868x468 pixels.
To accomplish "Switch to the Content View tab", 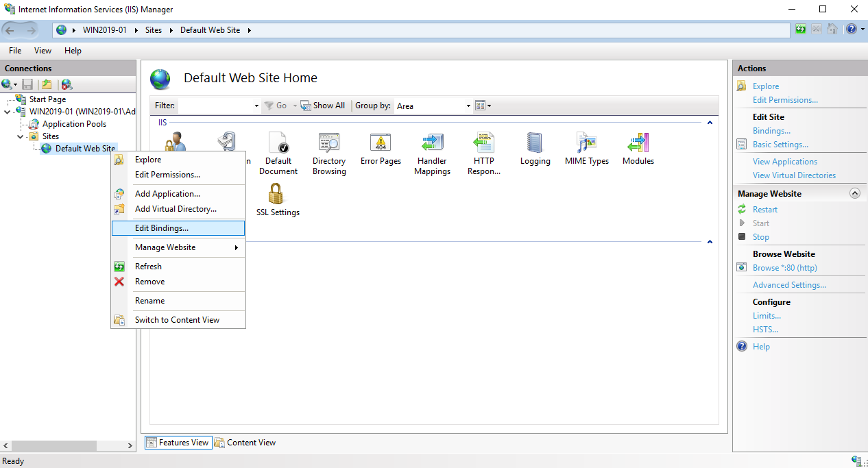I will (x=245, y=443).
